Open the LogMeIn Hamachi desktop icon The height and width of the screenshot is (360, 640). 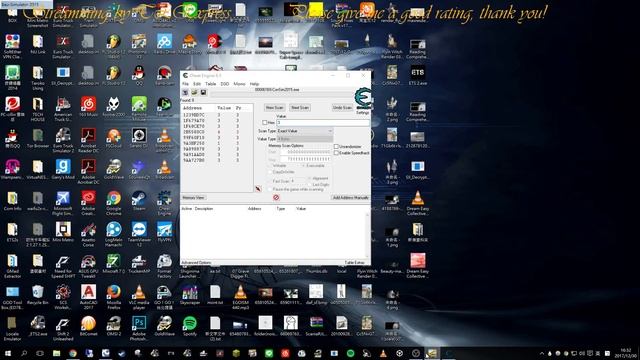pyautogui.click(x=113, y=234)
